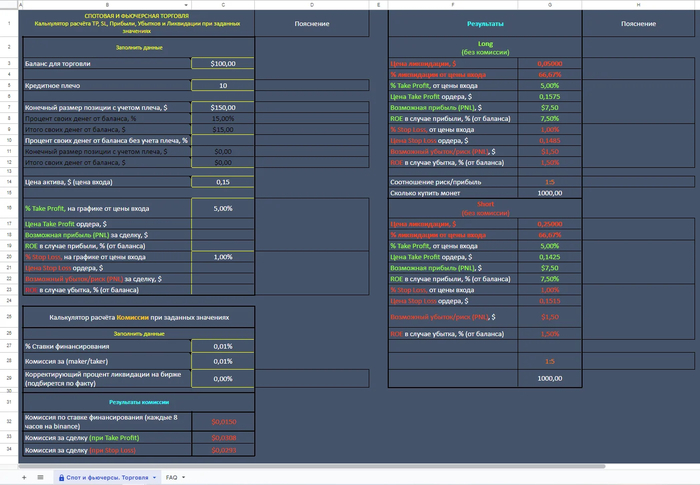Open the all sheets list icon
The height and width of the screenshot is (485, 700).
(x=41, y=477)
